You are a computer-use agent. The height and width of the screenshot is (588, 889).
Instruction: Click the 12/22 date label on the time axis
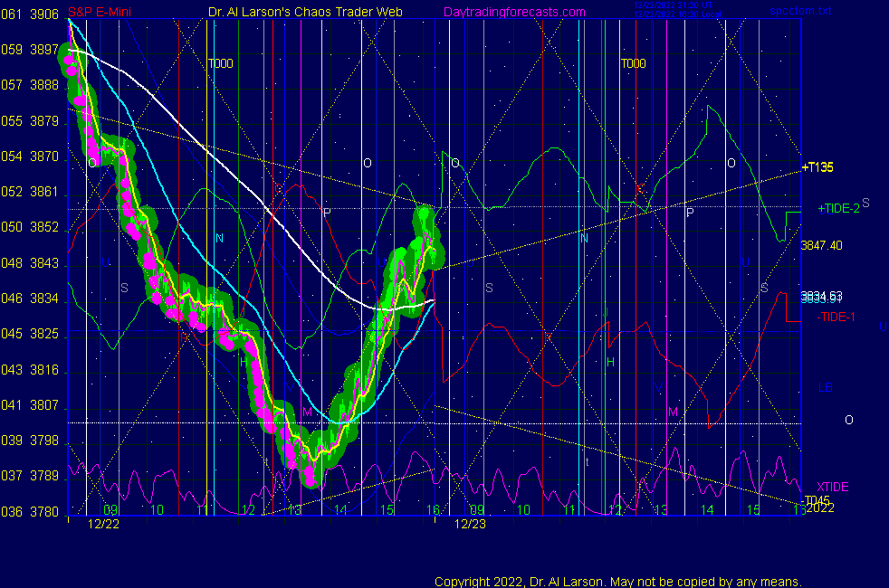click(x=103, y=524)
